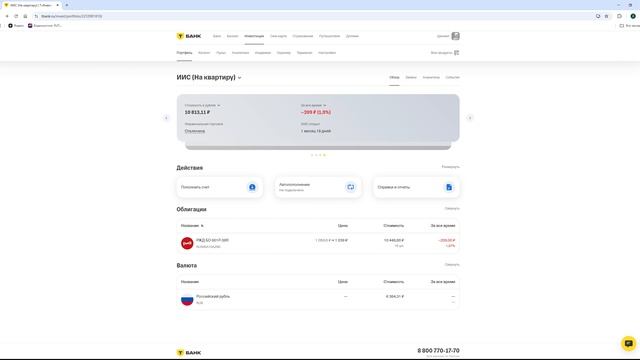Close the ИИС browser tab
The height and width of the screenshot is (360, 640).
pos(58,5)
